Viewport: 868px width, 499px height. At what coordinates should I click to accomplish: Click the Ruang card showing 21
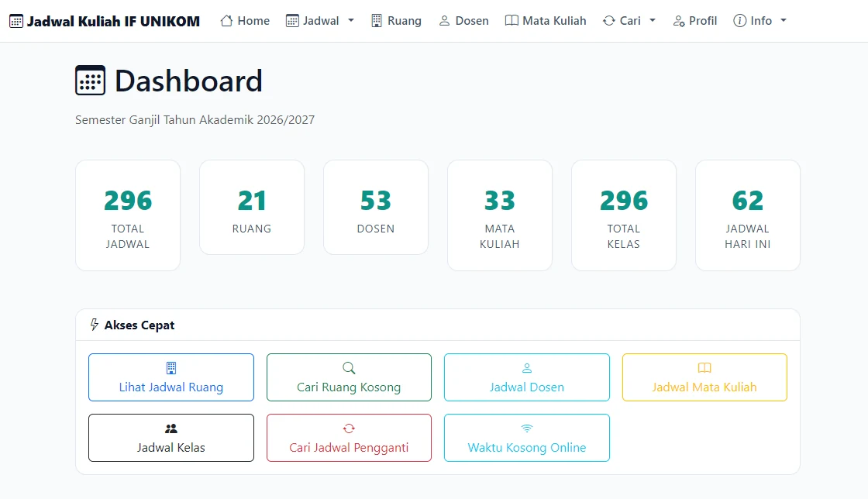click(x=252, y=208)
